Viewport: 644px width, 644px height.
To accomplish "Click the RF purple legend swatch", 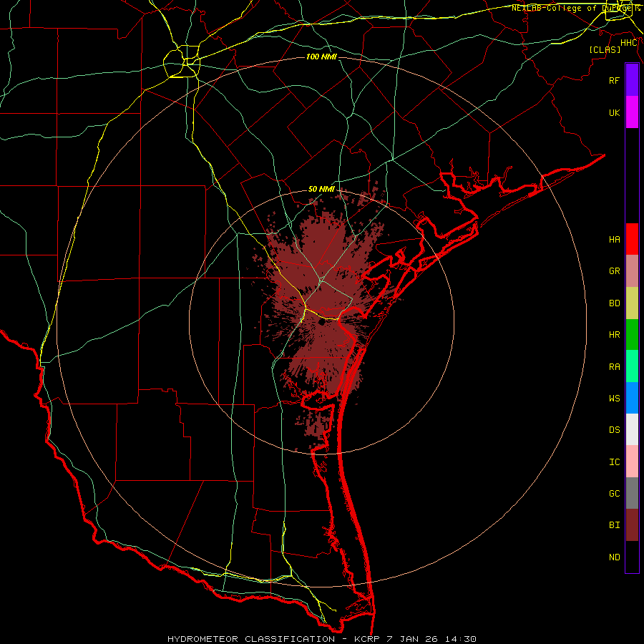I will click(632, 80).
